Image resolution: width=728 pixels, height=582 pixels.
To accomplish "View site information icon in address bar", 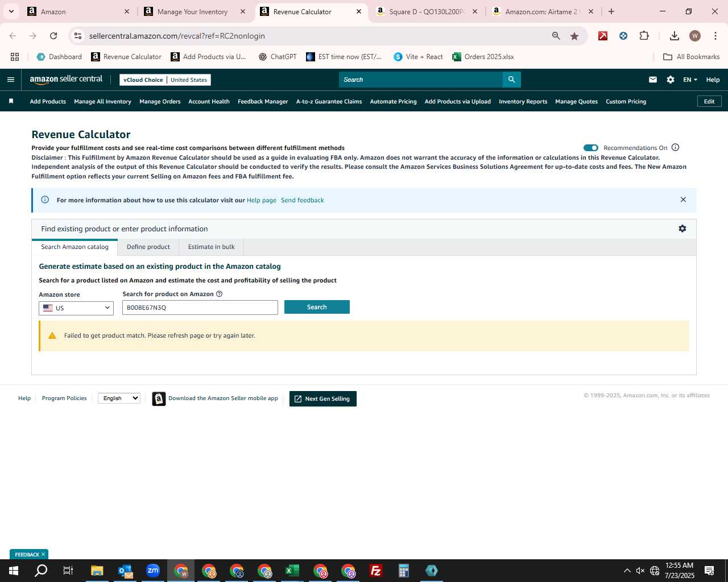I will tap(78, 36).
